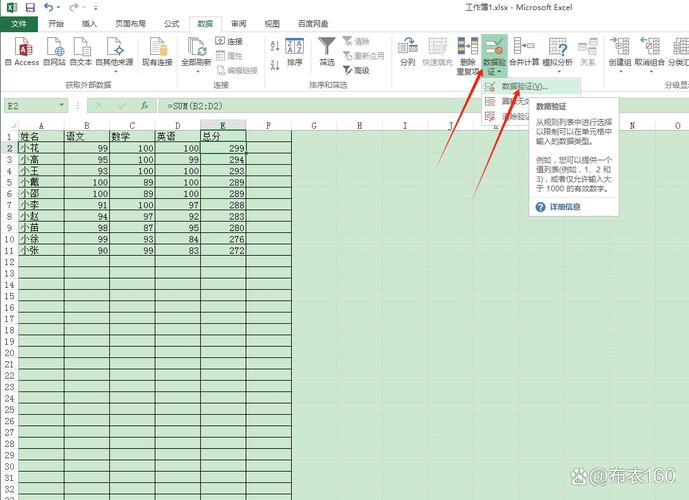Import data using 自 Access icon
Screen dimensions: 689x500
pos(22,52)
